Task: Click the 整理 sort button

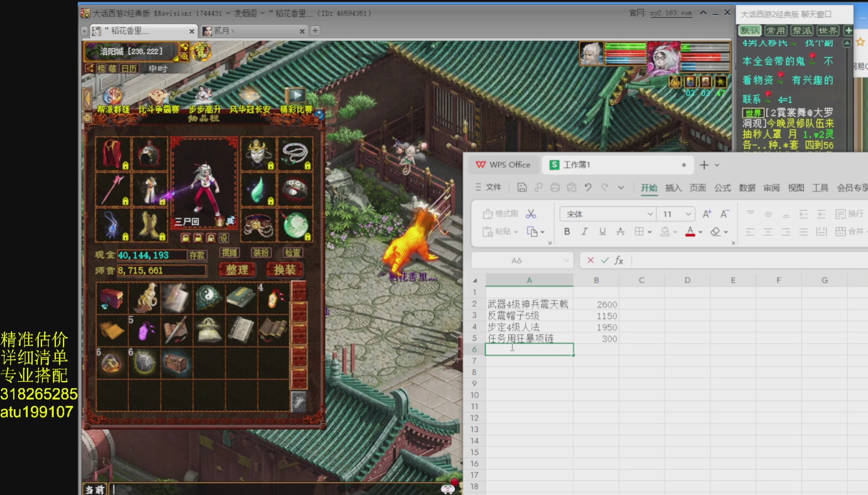Action: tap(237, 270)
